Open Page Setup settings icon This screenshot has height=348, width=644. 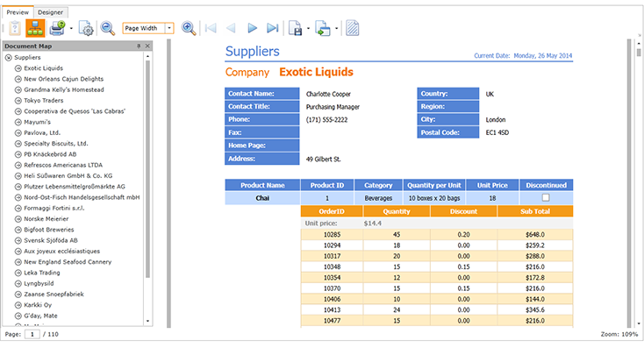click(x=86, y=28)
